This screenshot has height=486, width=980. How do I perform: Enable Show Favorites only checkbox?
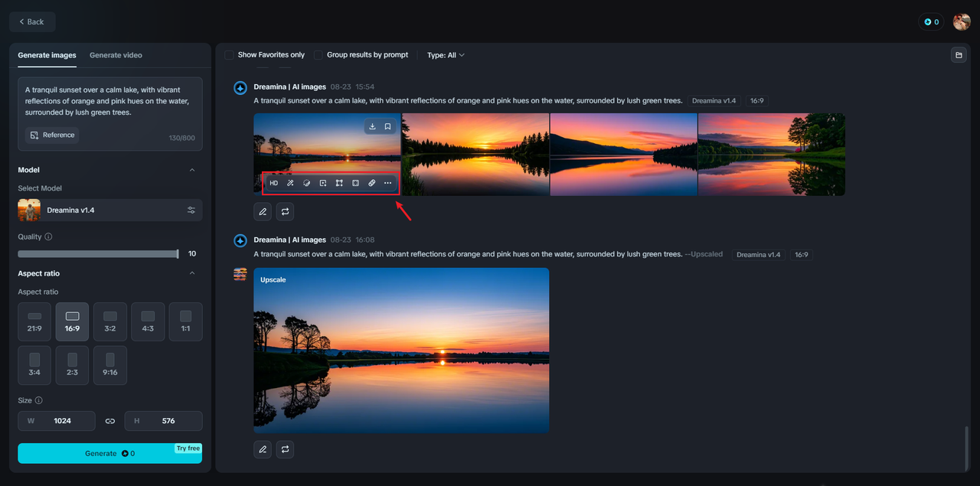coord(229,55)
